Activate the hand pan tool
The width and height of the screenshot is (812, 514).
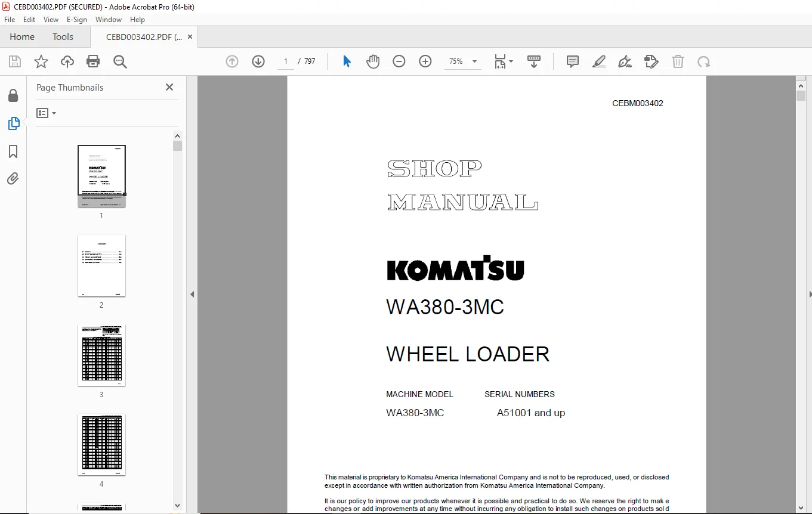pos(373,61)
